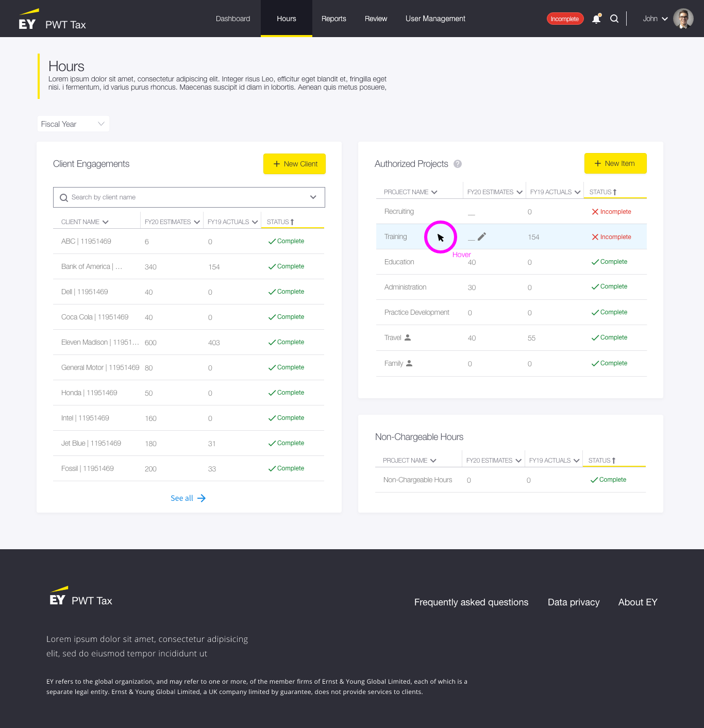The height and width of the screenshot is (728, 704).
Task: Open Frequently asked questions footer link
Action: 472,602
